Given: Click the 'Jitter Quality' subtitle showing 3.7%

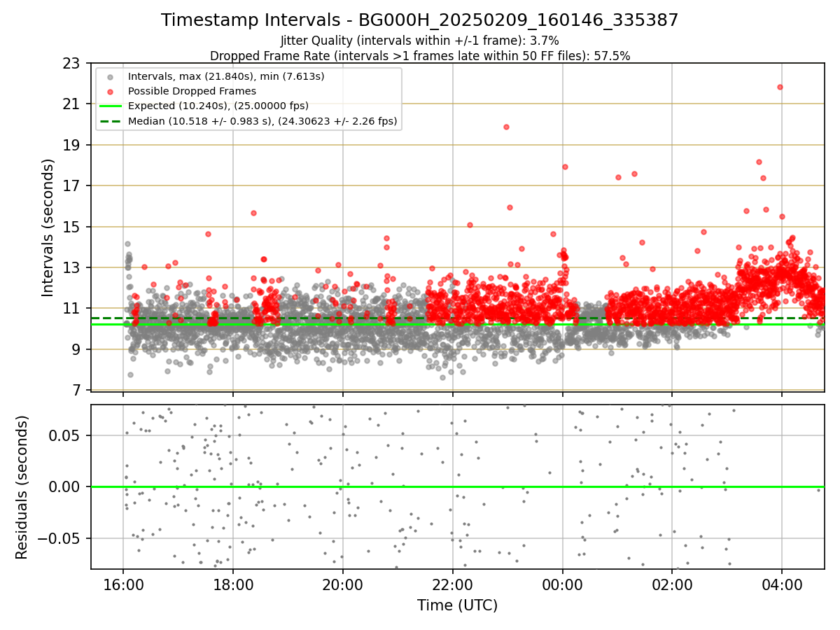Looking at the screenshot, I should (419, 41).
